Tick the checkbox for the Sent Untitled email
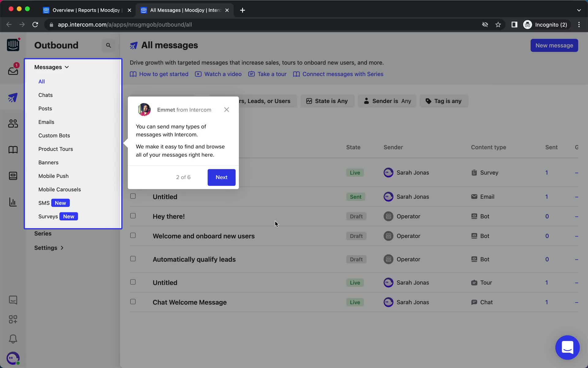The height and width of the screenshot is (368, 588). tap(133, 196)
